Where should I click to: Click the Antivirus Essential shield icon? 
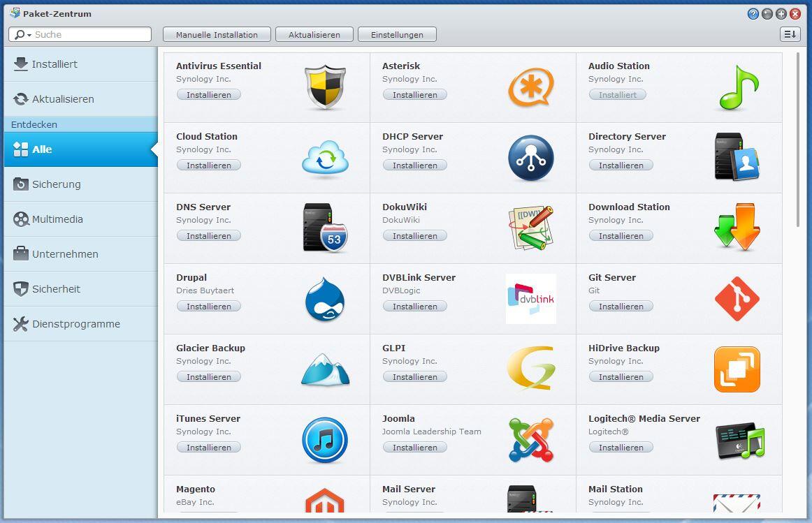click(x=325, y=87)
